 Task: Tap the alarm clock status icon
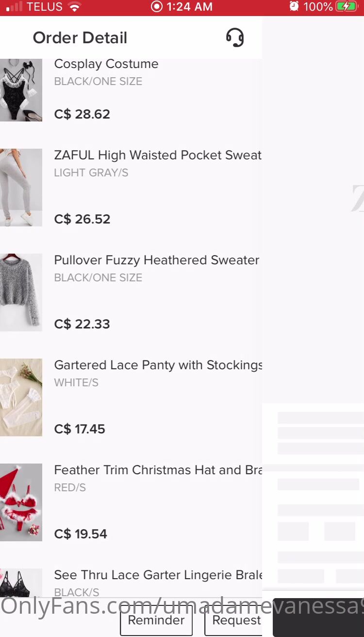[294, 7]
